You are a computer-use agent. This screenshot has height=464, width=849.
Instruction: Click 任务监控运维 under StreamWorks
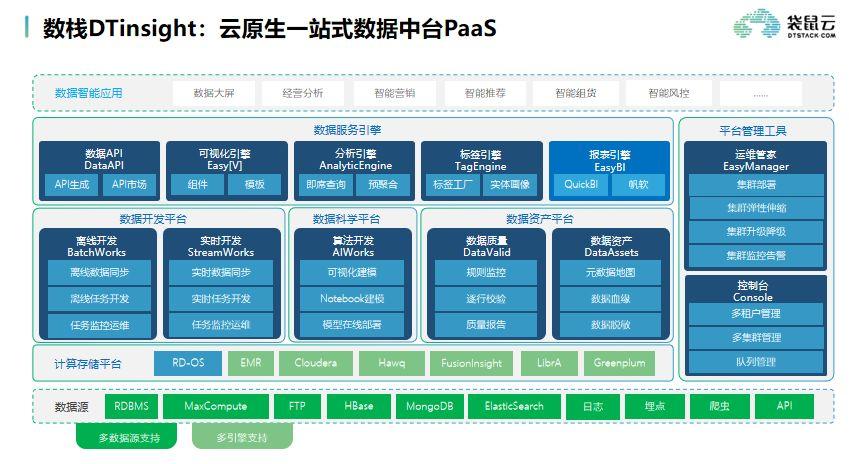(x=221, y=325)
